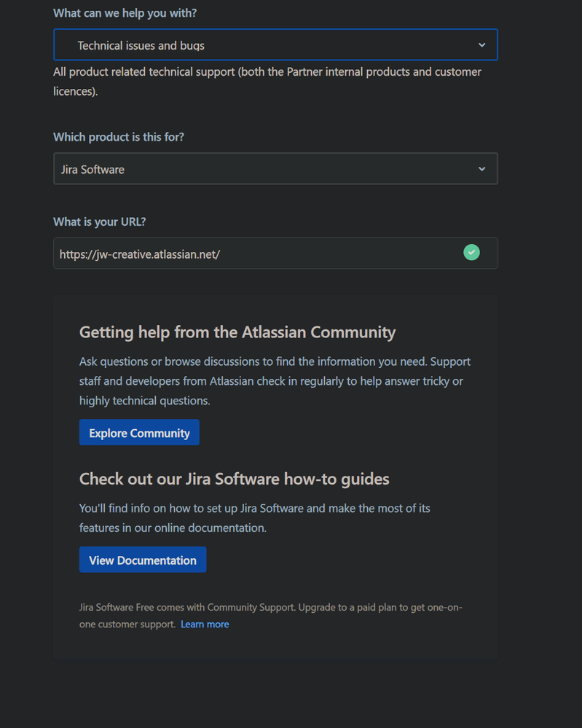Click the 'You'll find info on how to set up' paragraph

click(255, 518)
